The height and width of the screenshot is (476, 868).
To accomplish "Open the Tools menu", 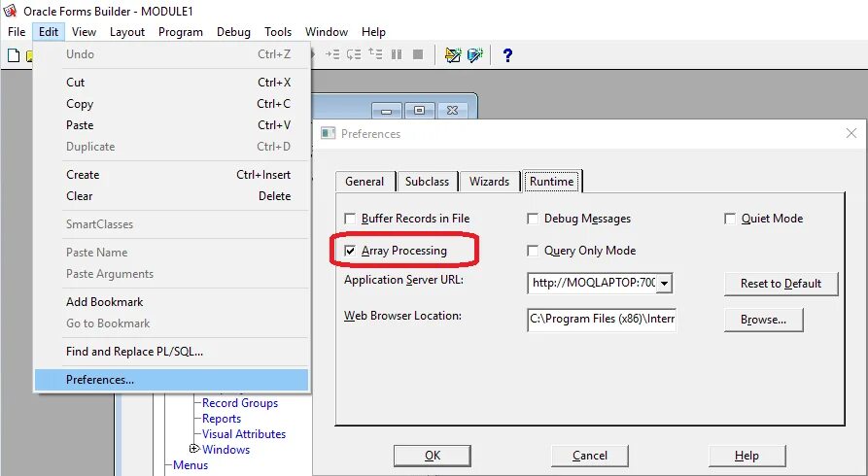I will [x=278, y=32].
